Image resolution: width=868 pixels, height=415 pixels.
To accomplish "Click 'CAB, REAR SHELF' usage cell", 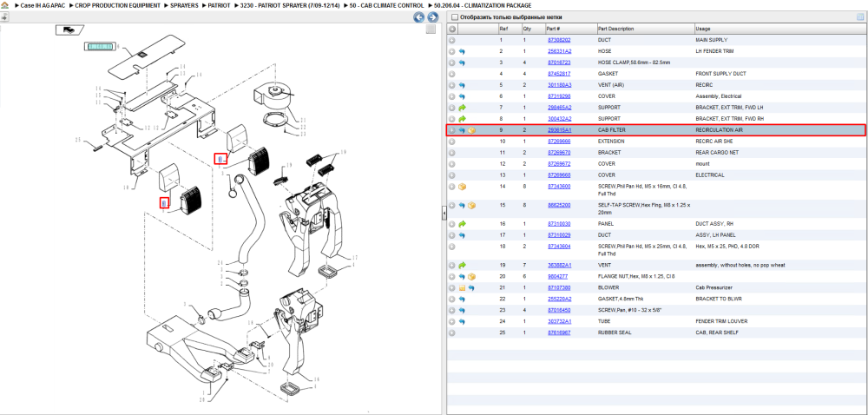I will (x=717, y=333).
